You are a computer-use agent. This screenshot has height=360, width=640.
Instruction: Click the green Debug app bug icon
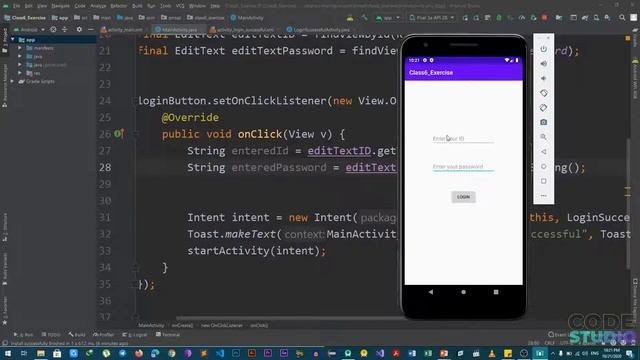click(x=499, y=18)
